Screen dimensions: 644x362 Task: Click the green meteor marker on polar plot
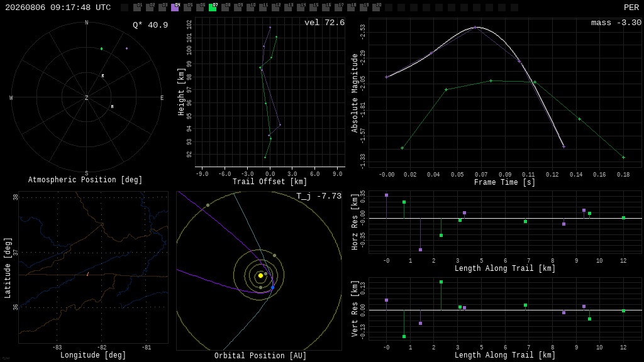click(x=101, y=49)
